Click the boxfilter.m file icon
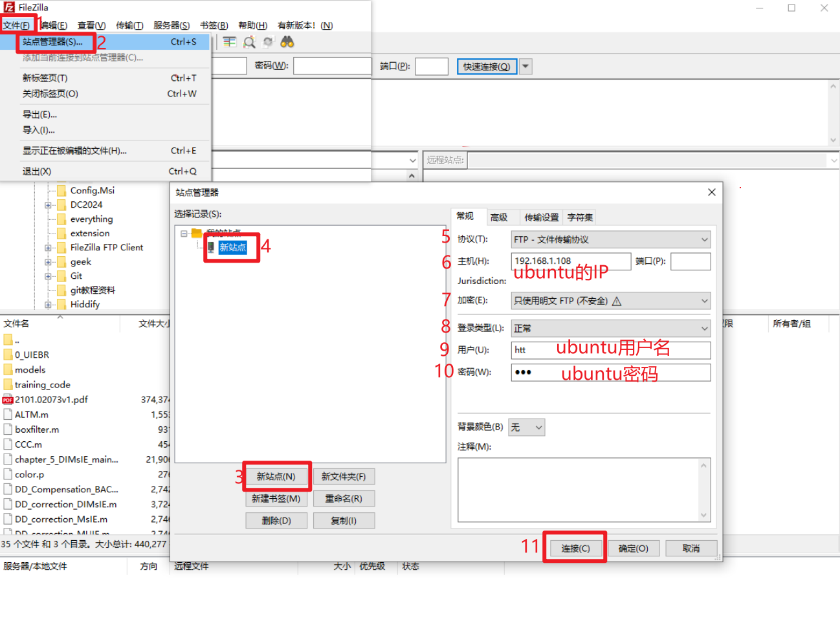Screen dimensions: 840x623 8,430
